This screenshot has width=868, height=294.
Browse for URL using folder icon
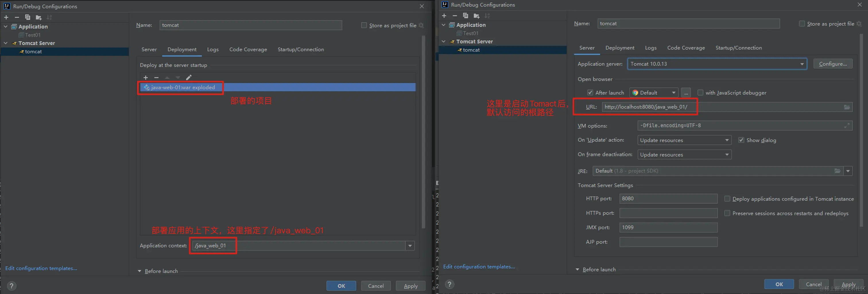tap(847, 107)
